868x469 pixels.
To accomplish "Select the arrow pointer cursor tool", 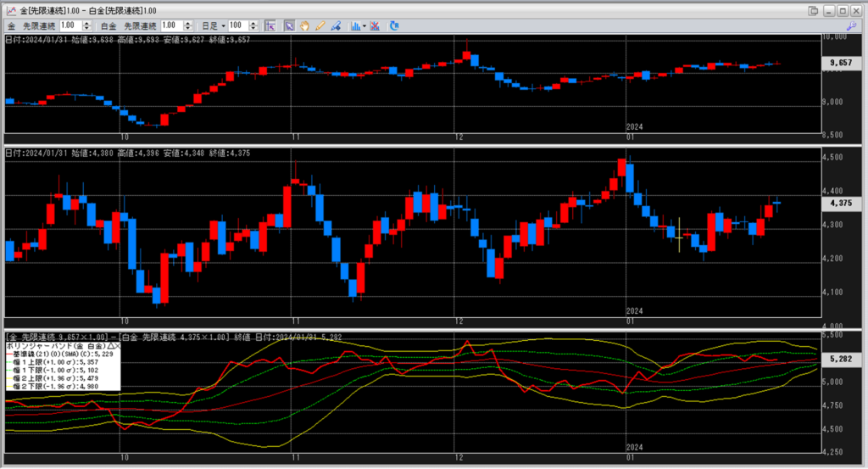I will 289,26.
